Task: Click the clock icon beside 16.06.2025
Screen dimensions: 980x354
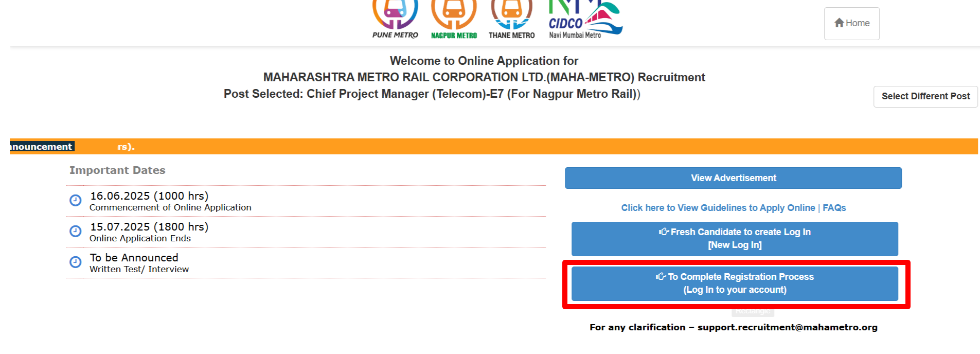Action: click(76, 201)
